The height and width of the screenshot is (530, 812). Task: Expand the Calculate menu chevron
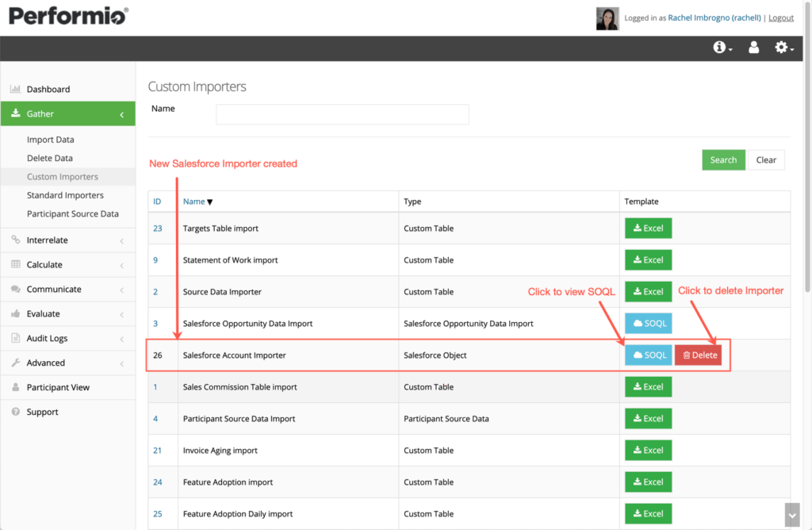(x=121, y=265)
